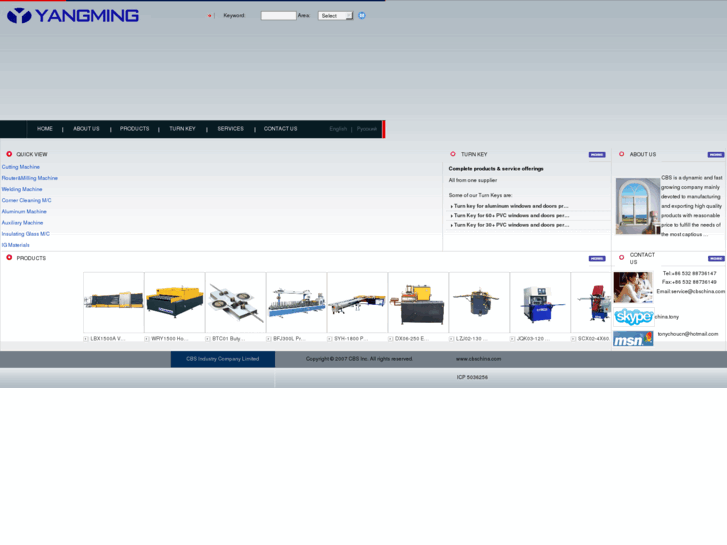Open the ABOUT US menu item
The width and height of the screenshot is (727, 545).
[86, 128]
